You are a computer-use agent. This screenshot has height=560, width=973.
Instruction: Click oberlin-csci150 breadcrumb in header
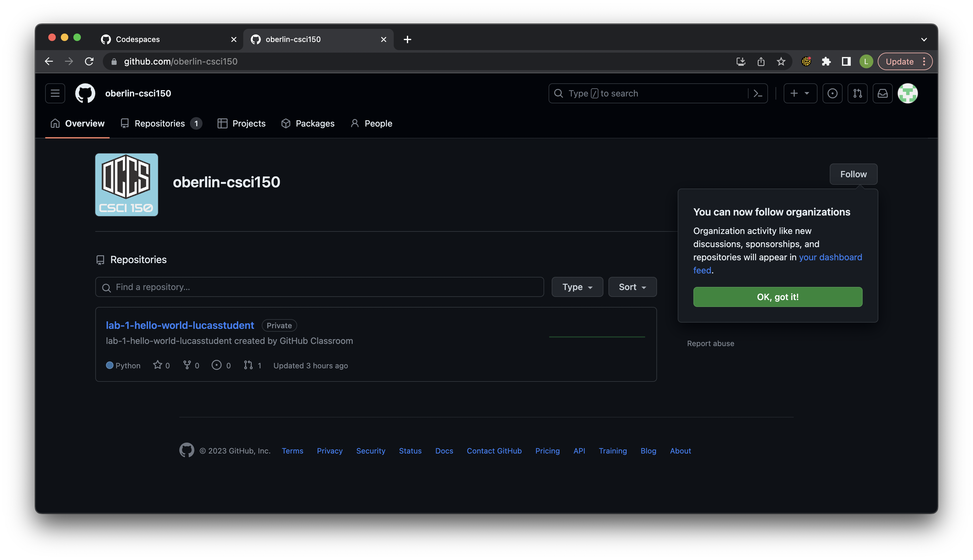[138, 93]
